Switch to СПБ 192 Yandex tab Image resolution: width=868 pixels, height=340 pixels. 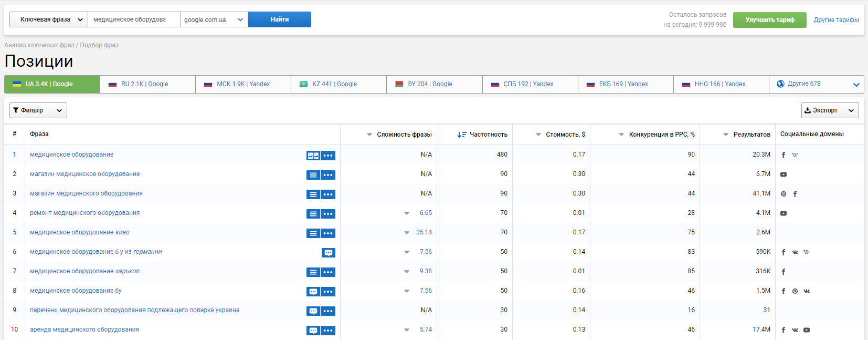tap(530, 84)
